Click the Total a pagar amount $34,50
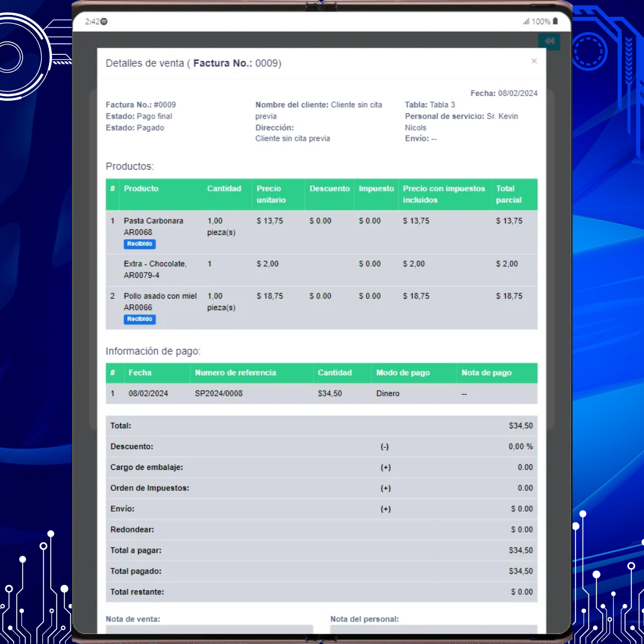The width and height of the screenshot is (644, 644). tap(521, 550)
